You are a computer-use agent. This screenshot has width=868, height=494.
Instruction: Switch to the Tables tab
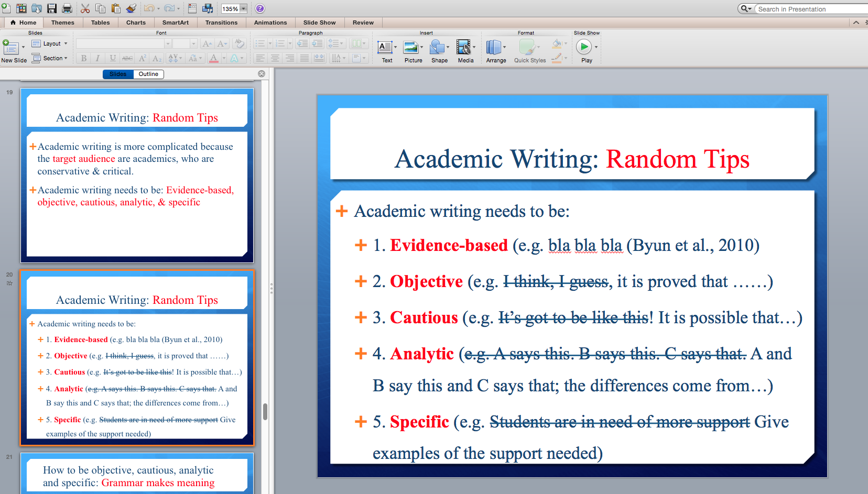pos(100,23)
